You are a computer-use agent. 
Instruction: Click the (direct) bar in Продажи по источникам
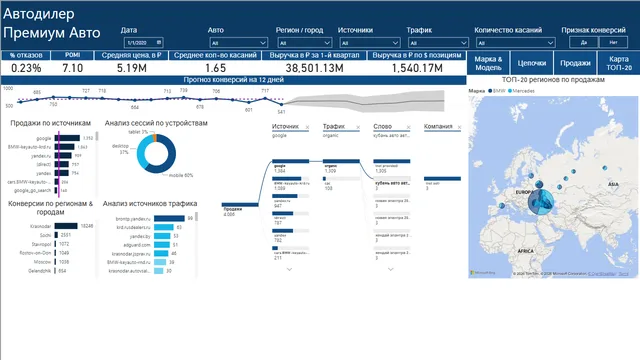[x=61, y=164]
